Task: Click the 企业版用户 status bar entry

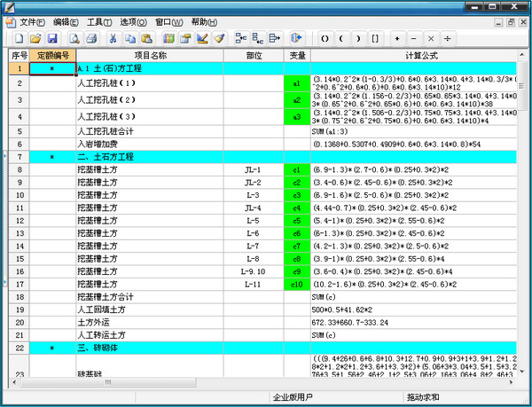Action: 293,397
